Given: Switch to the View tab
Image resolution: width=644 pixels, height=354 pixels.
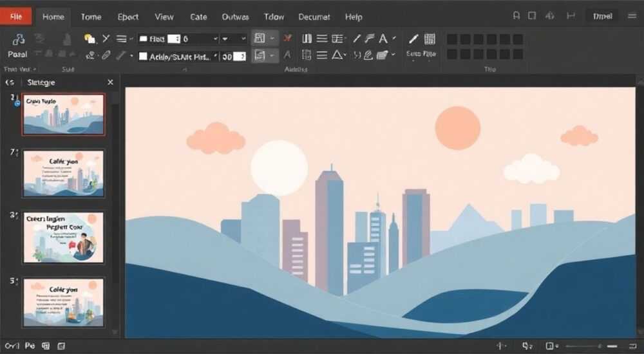Looking at the screenshot, I should pyautogui.click(x=164, y=17).
